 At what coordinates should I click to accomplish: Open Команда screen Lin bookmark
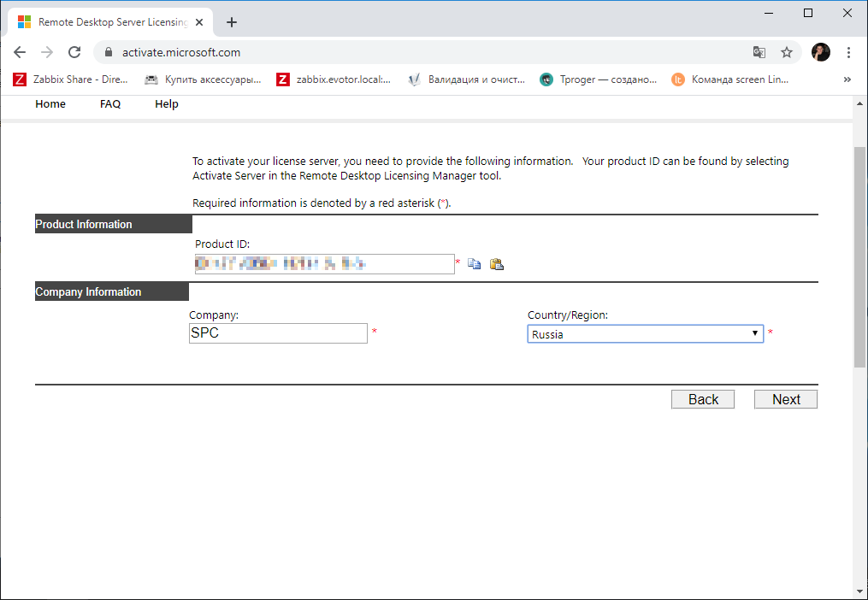(x=730, y=79)
